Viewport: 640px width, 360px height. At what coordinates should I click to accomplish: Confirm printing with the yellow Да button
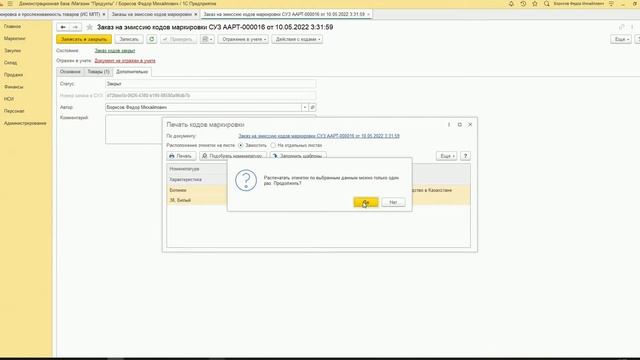point(366,202)
